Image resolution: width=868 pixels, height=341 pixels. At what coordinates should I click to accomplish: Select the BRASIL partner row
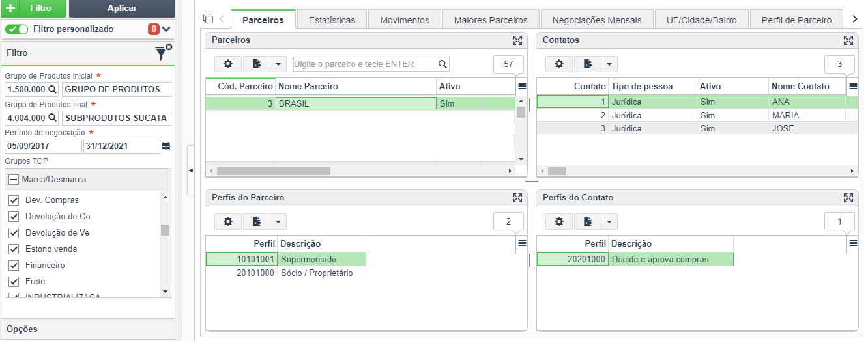[360, 103]
